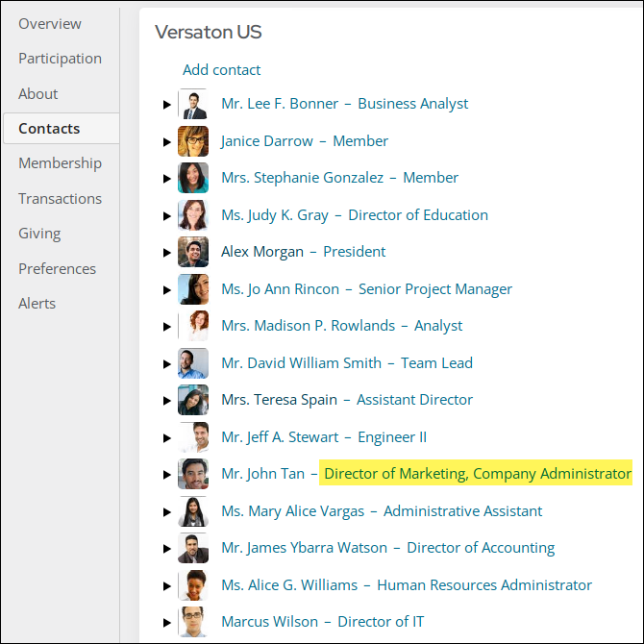Go to the Overview tab
644x644 pixels.
point(50,24)
